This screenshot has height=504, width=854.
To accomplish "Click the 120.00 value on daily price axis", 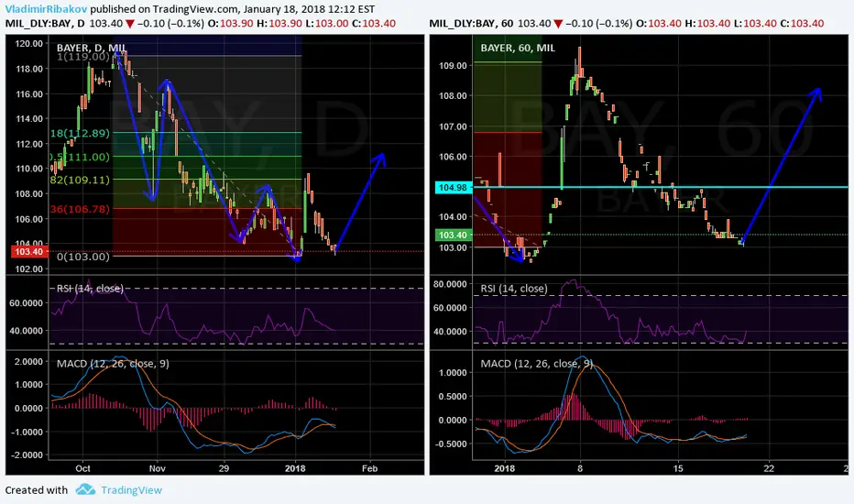I will tap(29, 44).
